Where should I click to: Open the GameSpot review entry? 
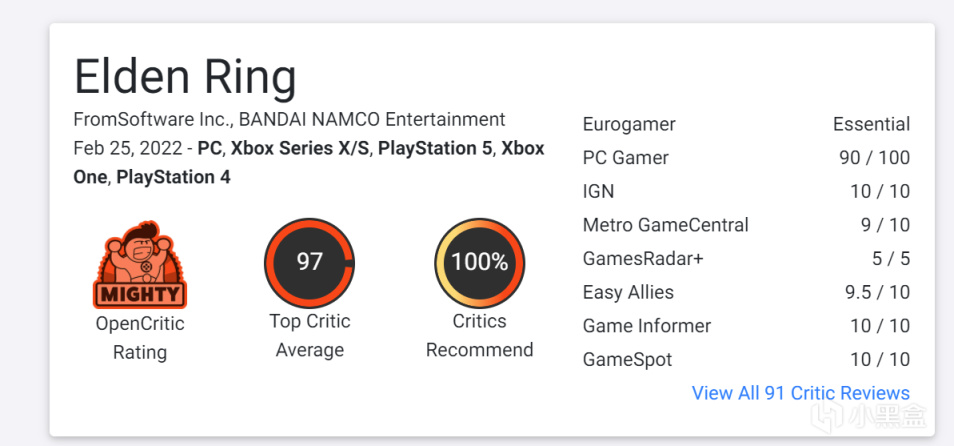coord(627,360)
